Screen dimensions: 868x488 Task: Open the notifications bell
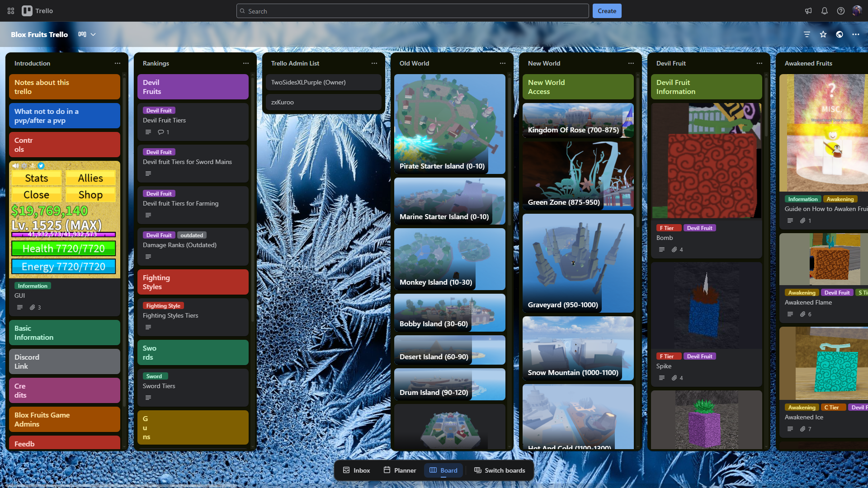825,11
